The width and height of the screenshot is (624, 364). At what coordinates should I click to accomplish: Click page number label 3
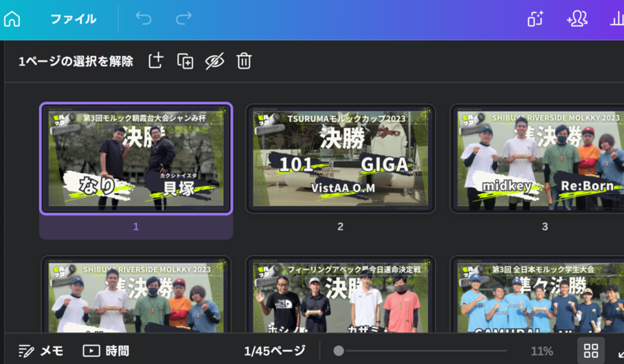(x=545, y=226)
